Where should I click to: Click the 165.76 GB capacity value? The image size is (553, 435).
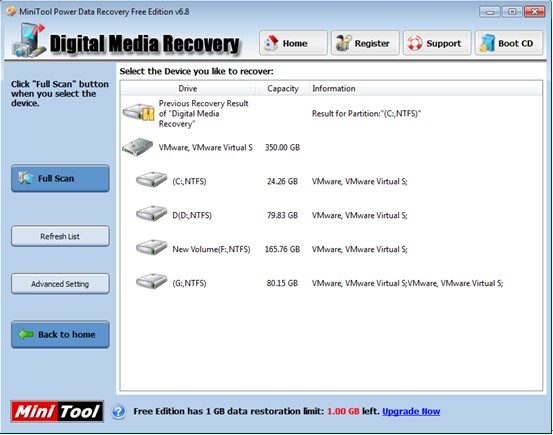pos(282,249)
